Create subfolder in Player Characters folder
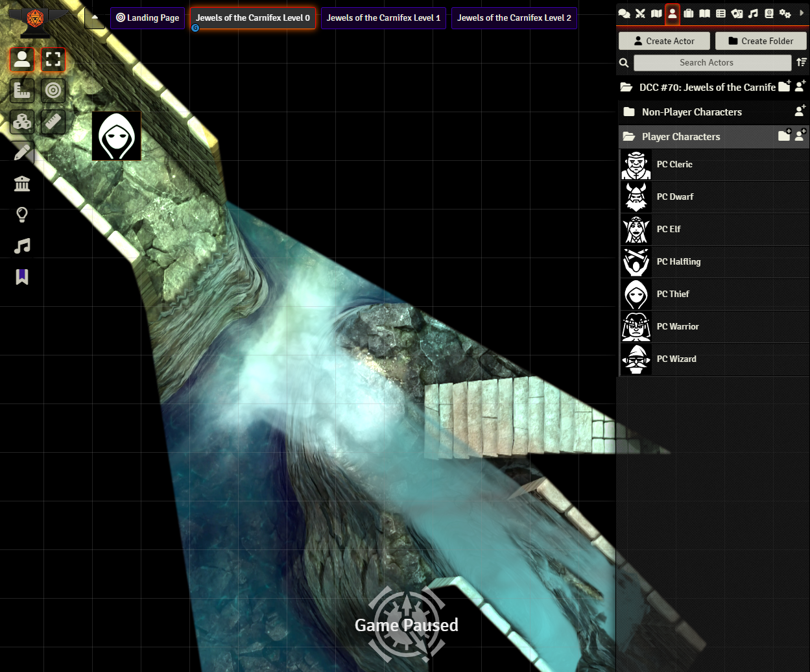 785,136
